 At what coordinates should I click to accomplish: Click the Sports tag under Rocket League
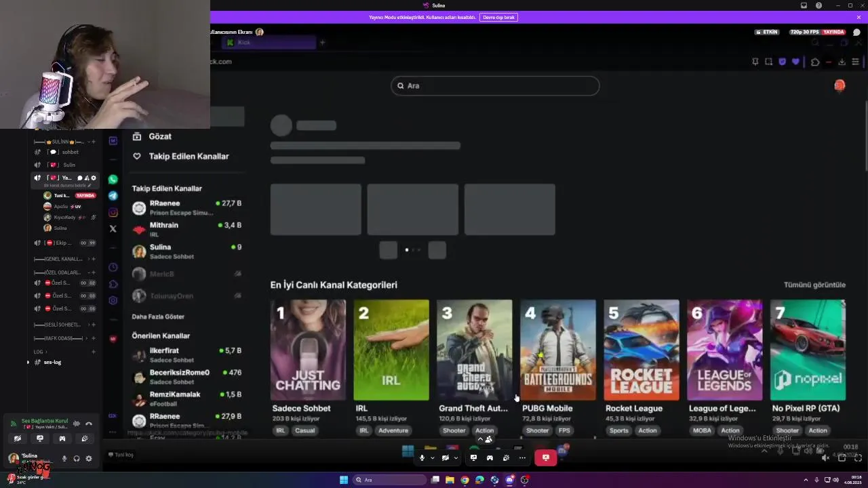pos(618,430)
